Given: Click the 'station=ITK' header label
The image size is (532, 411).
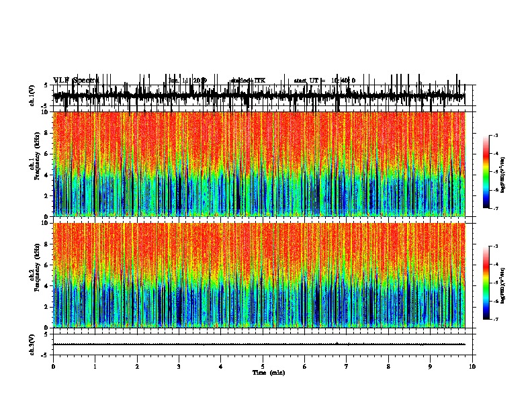Looking at the screenshot, I should [x=248, y=81].
